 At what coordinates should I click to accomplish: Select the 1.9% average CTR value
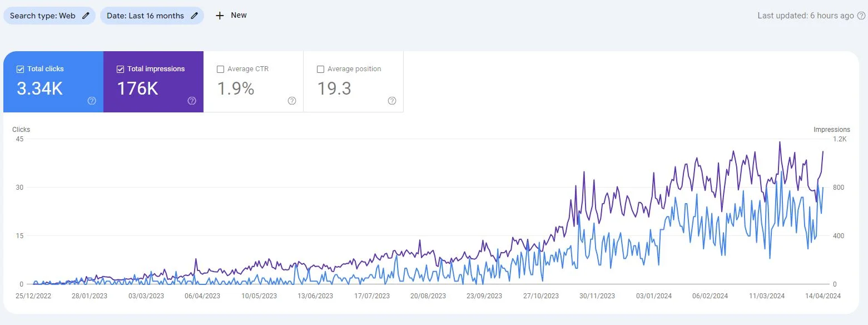236,88
